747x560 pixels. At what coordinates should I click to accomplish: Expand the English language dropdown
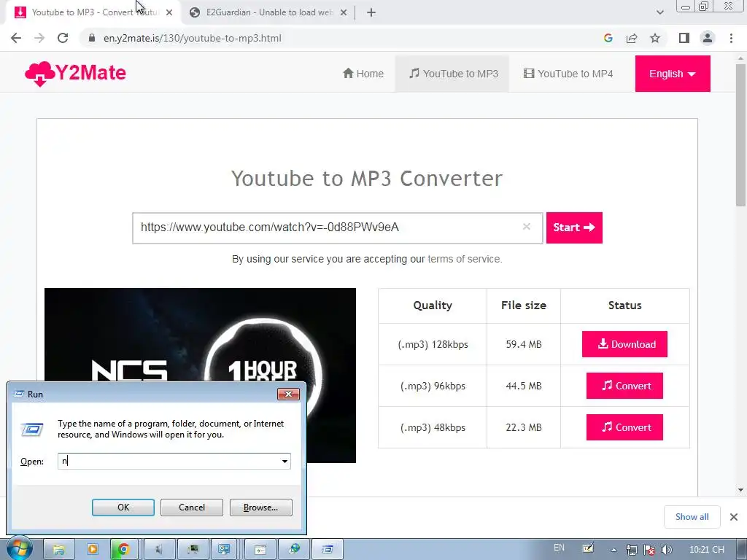pos(672,74)
